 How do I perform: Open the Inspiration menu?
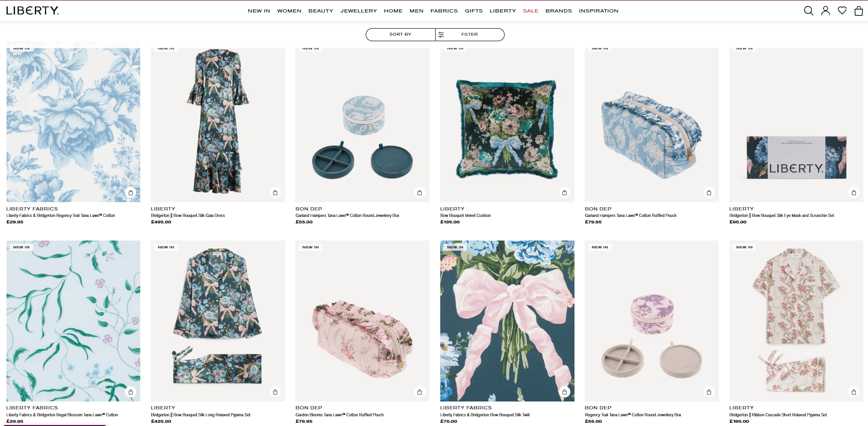pyautogui.click(x=599, y=11)
